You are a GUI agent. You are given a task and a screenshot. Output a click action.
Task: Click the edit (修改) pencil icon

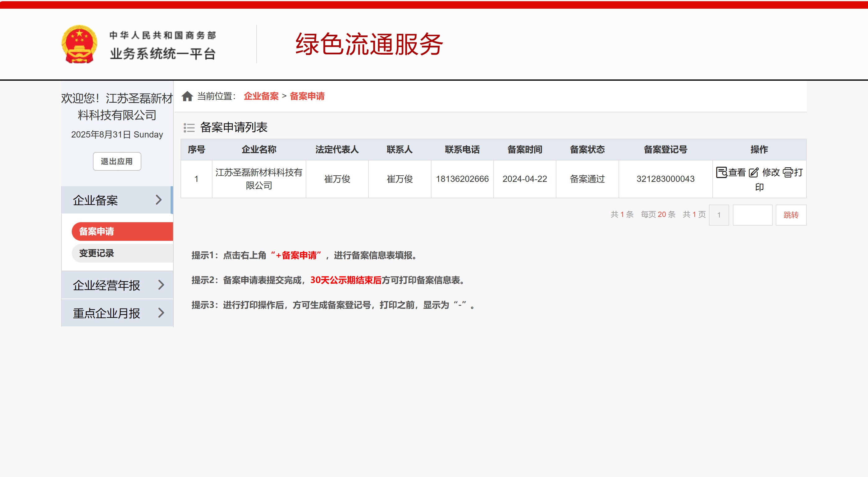(753, 172)
